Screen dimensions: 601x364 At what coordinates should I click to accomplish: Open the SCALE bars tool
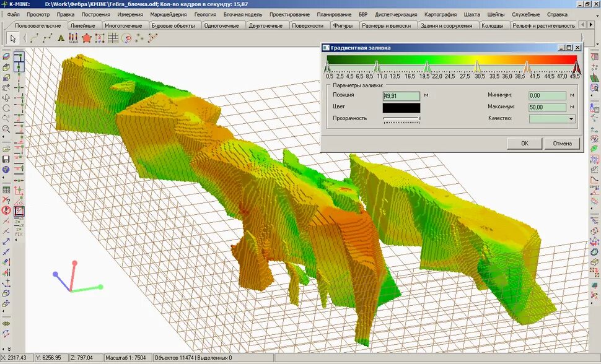tap(73, 38)
